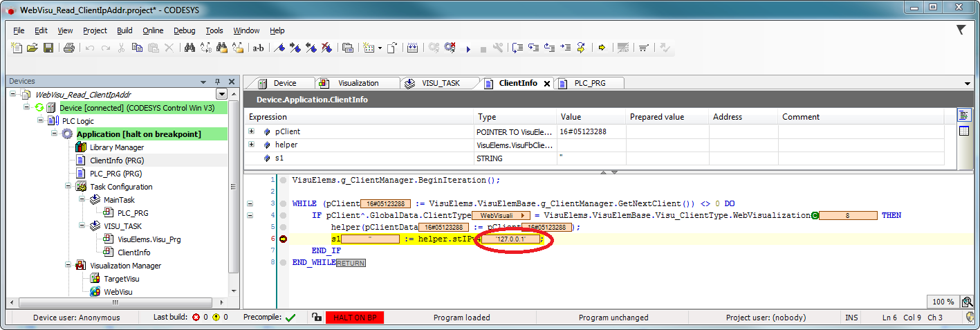Open the Debug menu
Screen dimensions: 980x330
coord(184,30)
